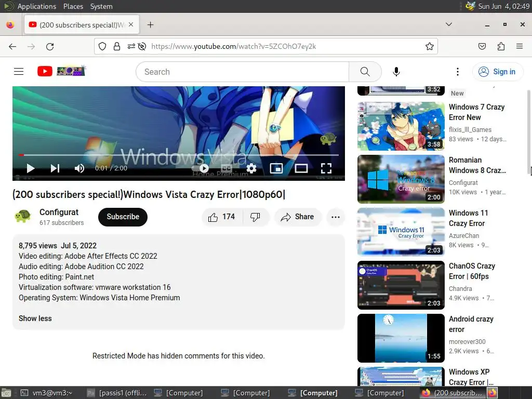Screen dimensions: 532x399
Task: View site security padlock info
Action: [x=117, y=46]
